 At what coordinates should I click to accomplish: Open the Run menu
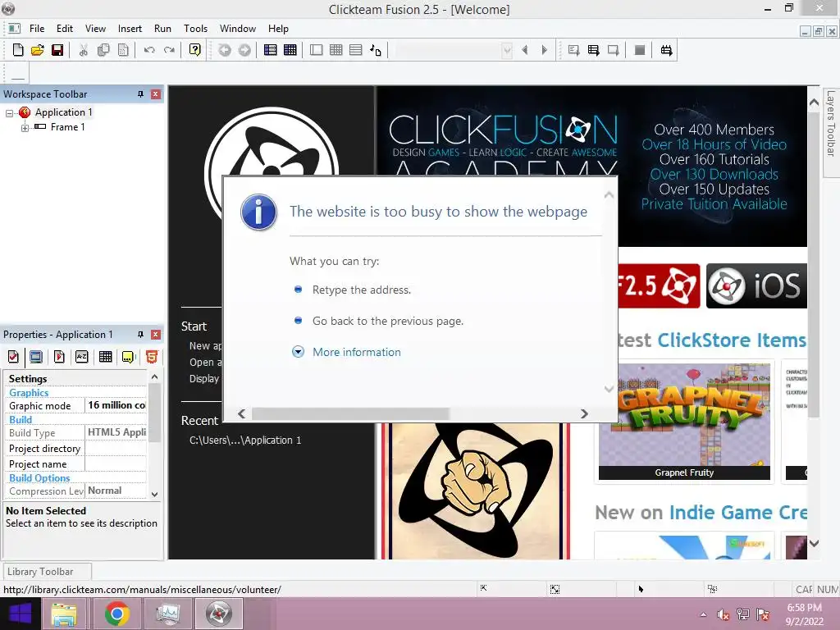[163, 29]
